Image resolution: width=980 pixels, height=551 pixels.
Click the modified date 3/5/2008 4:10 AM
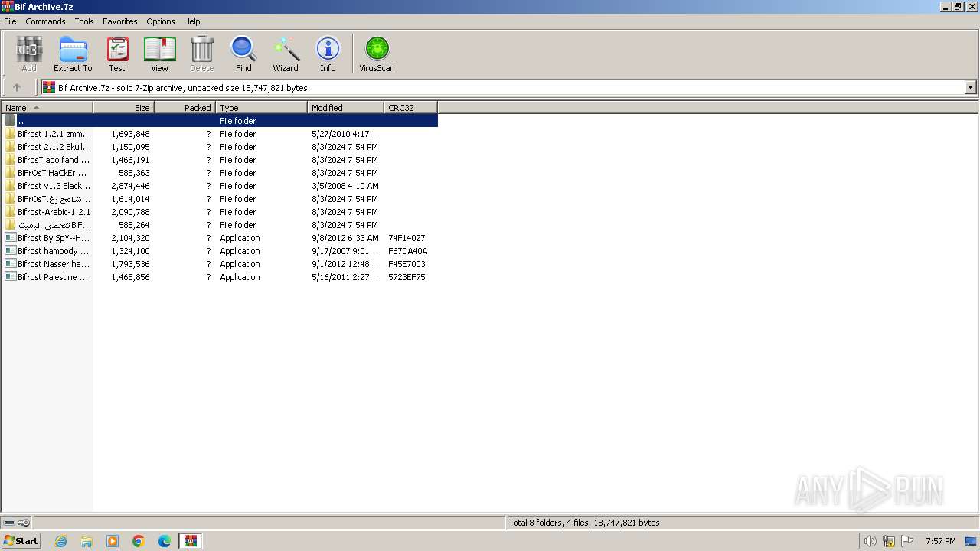tap(345, 186)
